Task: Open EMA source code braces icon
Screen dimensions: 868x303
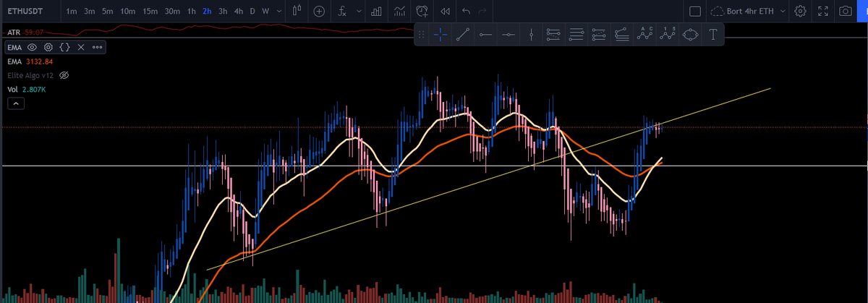Action: pos(64,47)
